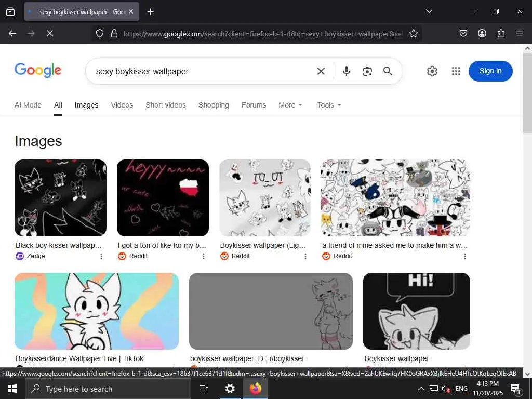
Task: Open Extensions puzzle icon
Action: [501, 33]
